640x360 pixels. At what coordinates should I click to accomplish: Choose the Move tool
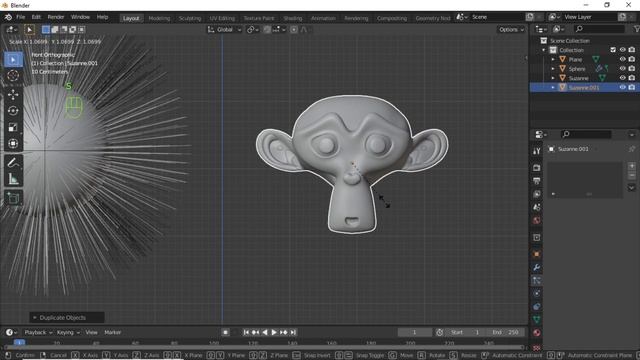click(x=13, y=94)
